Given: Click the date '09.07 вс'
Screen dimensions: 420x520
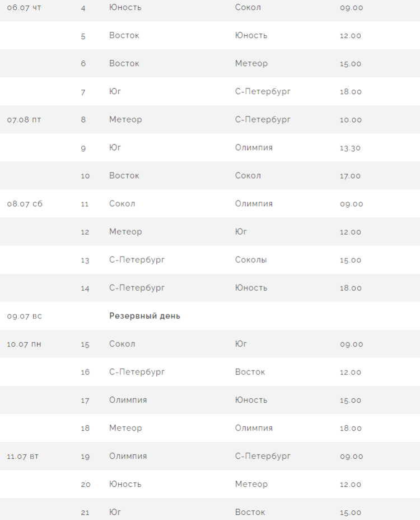Looking at the screenshot, I should click(x=25, y=316).
